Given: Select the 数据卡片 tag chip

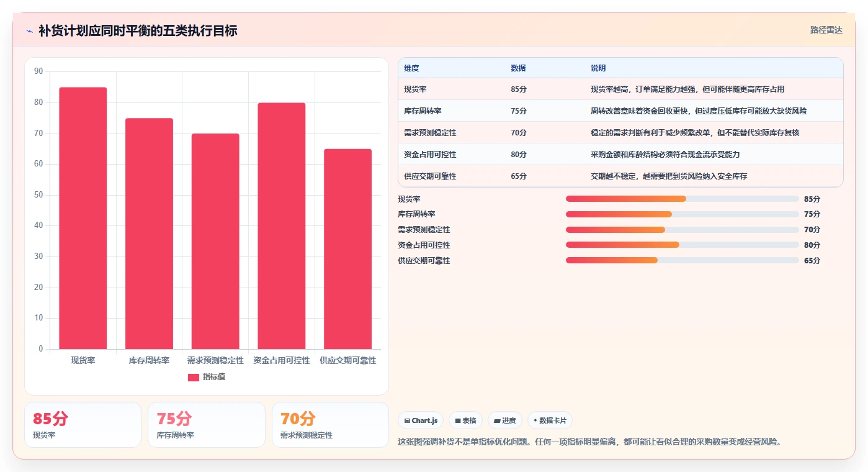Looking at the screenshot, I should click(x=550, y=420).
